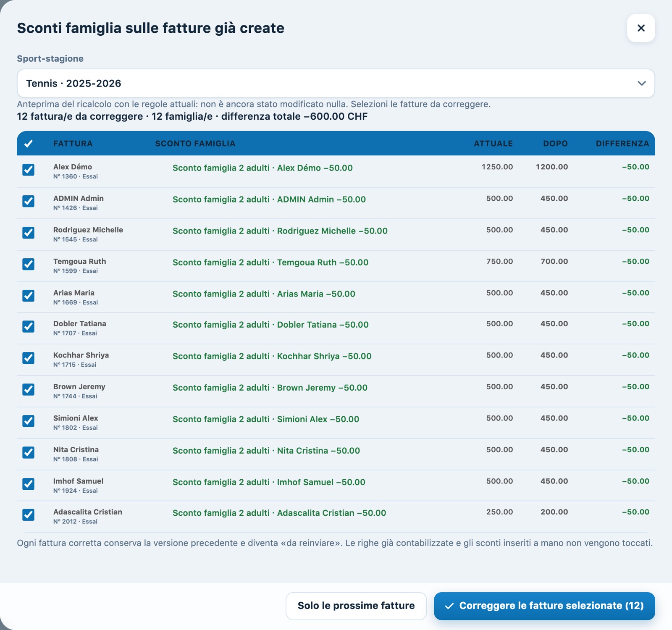Close the family discount dialog
Screen dimensions: 672x630
click(641, 28)
